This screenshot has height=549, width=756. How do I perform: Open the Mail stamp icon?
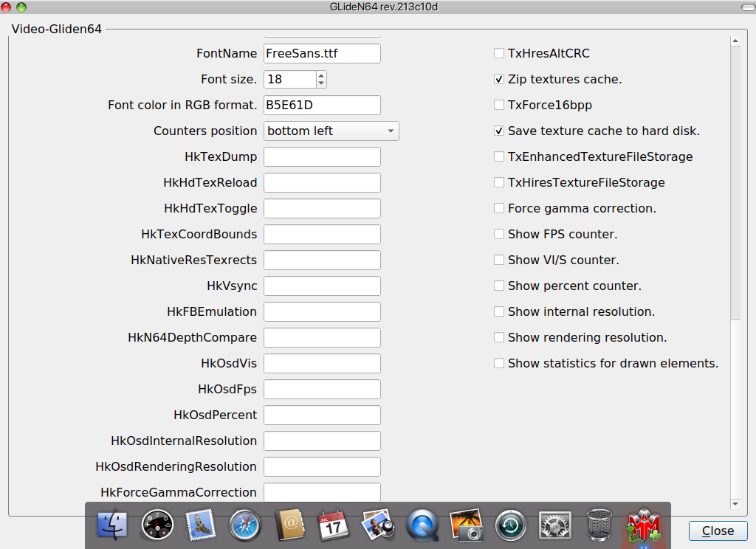point(201,525)
